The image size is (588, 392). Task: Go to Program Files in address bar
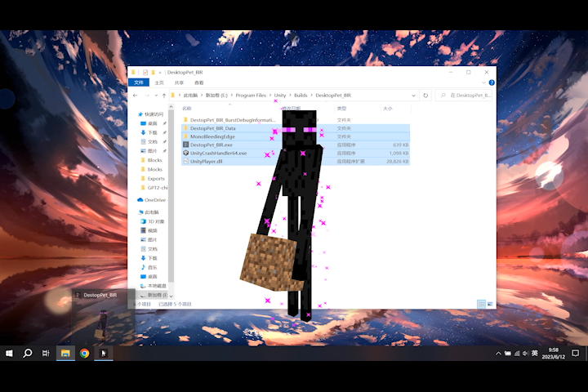[251, 96]
